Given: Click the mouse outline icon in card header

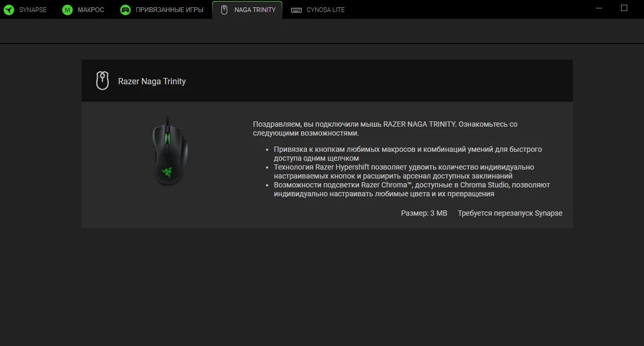Looking at the screenshot, I should point(102,81).
